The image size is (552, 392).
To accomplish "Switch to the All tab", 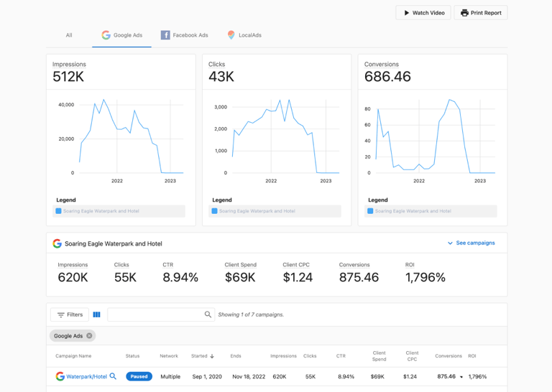I will [x=69, y=35].
